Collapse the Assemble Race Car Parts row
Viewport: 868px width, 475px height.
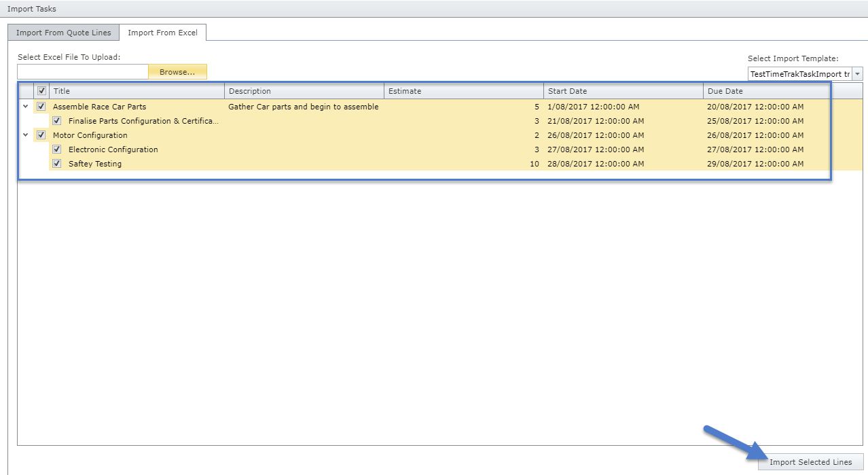pyautogui.click(x=26, y=107)
